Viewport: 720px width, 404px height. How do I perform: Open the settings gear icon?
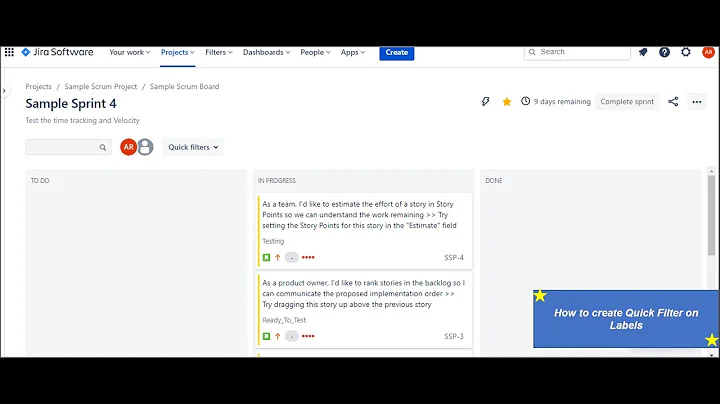(x=686, y=52)
